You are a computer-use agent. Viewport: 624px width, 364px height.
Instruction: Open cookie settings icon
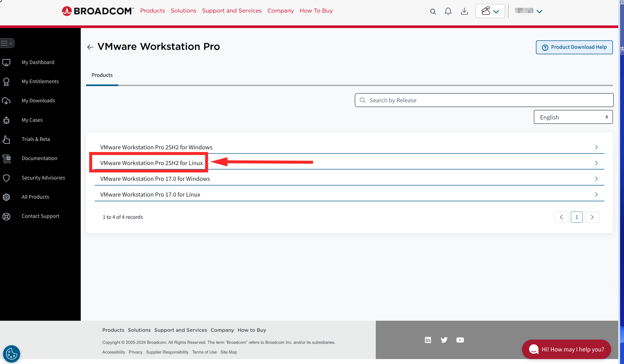click(12, 354)
